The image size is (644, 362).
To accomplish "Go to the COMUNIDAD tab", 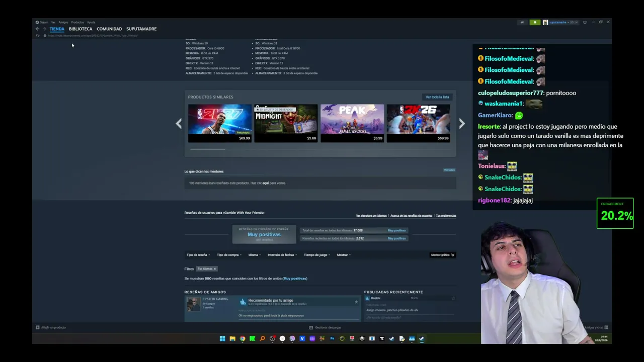I will [109, 29].
